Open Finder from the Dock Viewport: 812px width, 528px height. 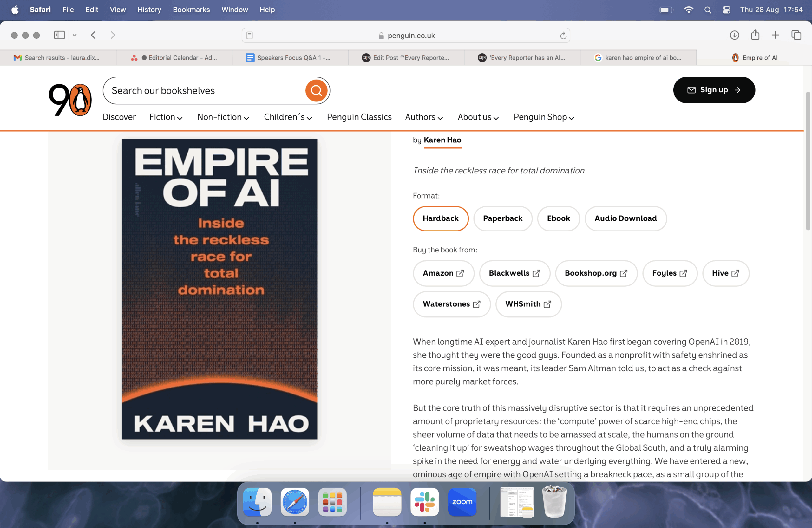click(257, 502)
